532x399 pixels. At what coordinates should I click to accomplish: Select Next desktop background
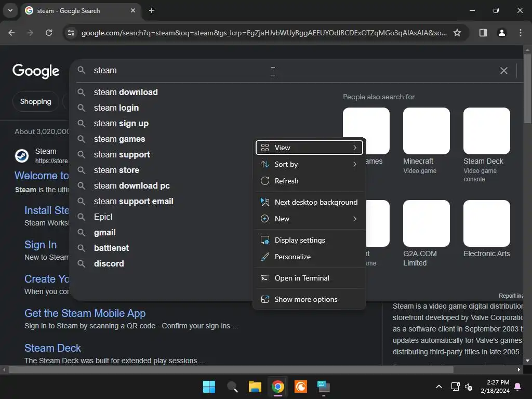309,202
